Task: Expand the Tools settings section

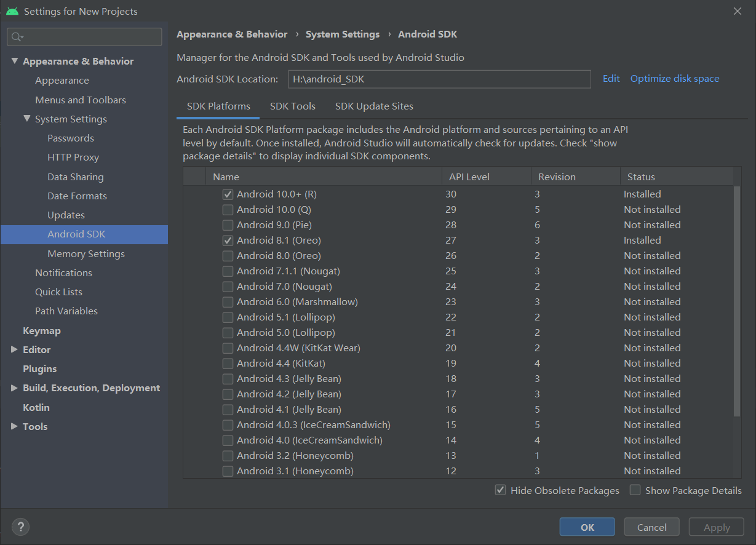Action: tap(15, 426)
